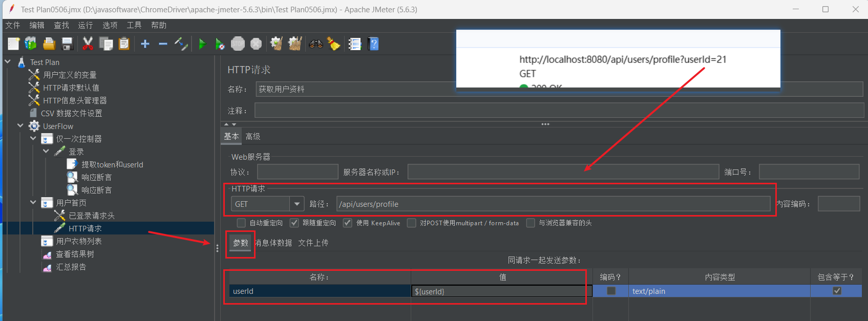Select HTTP信息头管理器 tree node
Image resolution: width=868 pixels, height=321 pixels.
coord(75,100)
